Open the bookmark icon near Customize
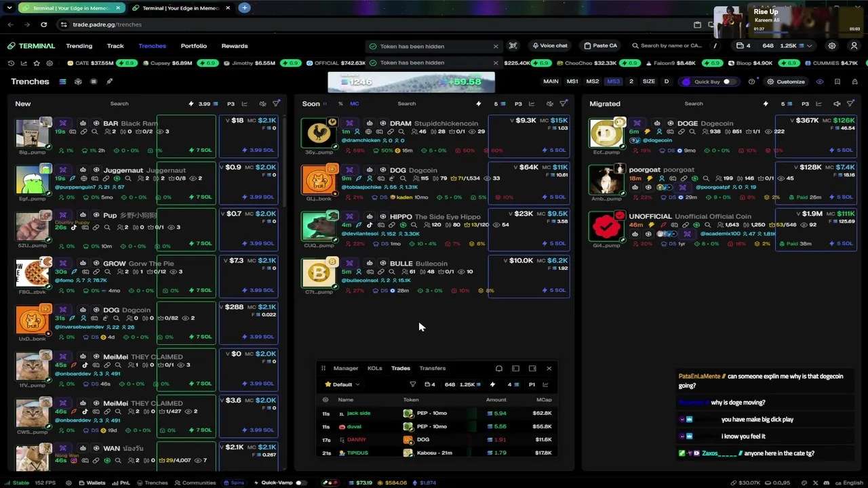Viewport: 868px width, 488px height. pyautogui.click(x=837, y=82)
